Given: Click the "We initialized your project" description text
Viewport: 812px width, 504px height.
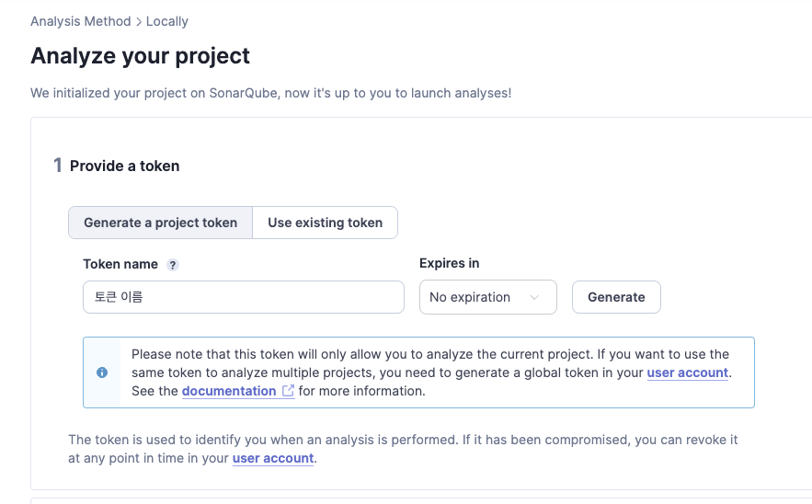Looking at the screenshot, I should click(270, 93).
